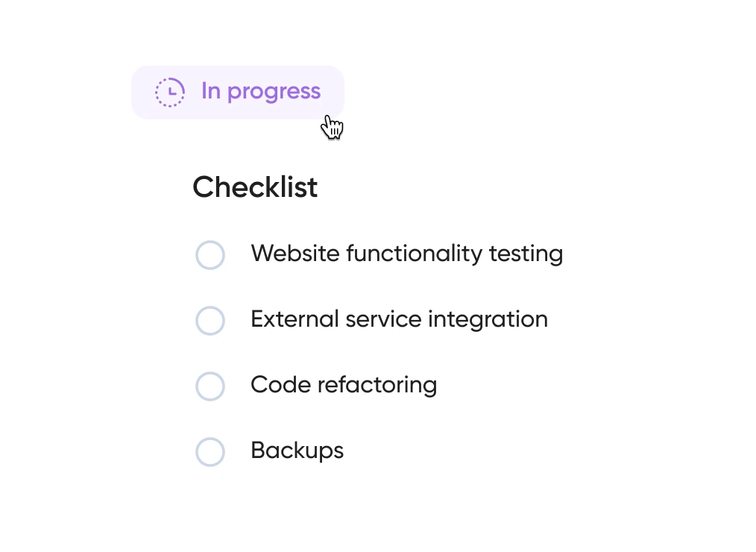The width and height of the screenshot is (756, 552).
Task: Click the word "testing" in first checklist item
Action: (x=526, y=254)
